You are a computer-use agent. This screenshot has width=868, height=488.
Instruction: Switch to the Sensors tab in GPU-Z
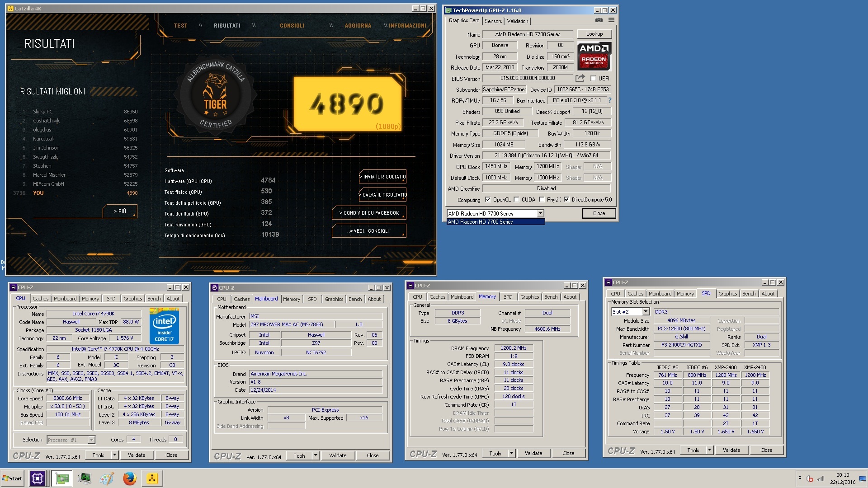pos(493,21)
